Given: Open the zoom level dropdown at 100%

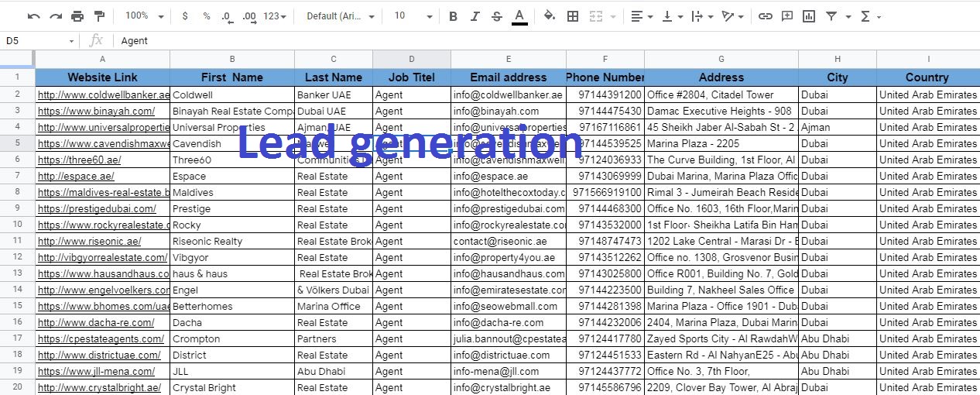Looking at the screenshot, I should (x=145, y=16).
